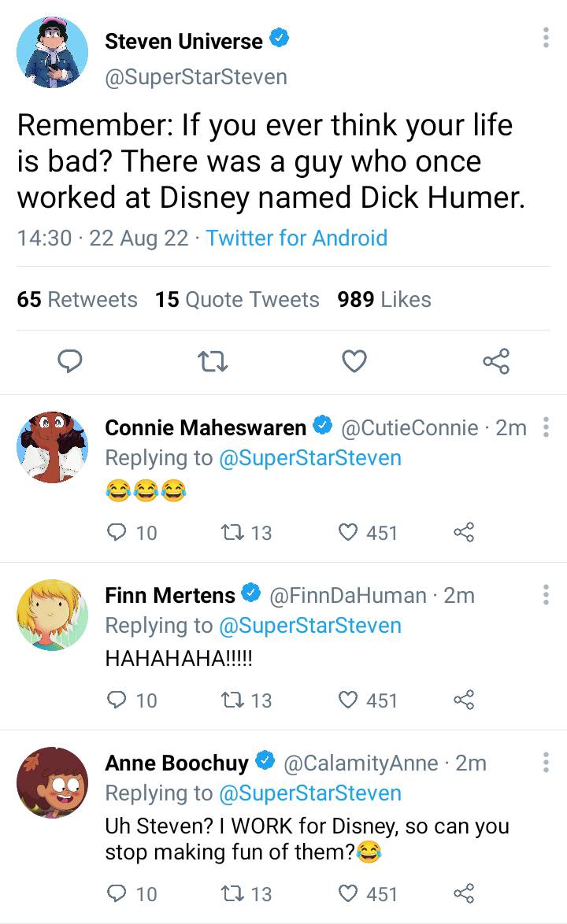Open the reply composer on Steven's tweet
567x924 pixels.
70,363
